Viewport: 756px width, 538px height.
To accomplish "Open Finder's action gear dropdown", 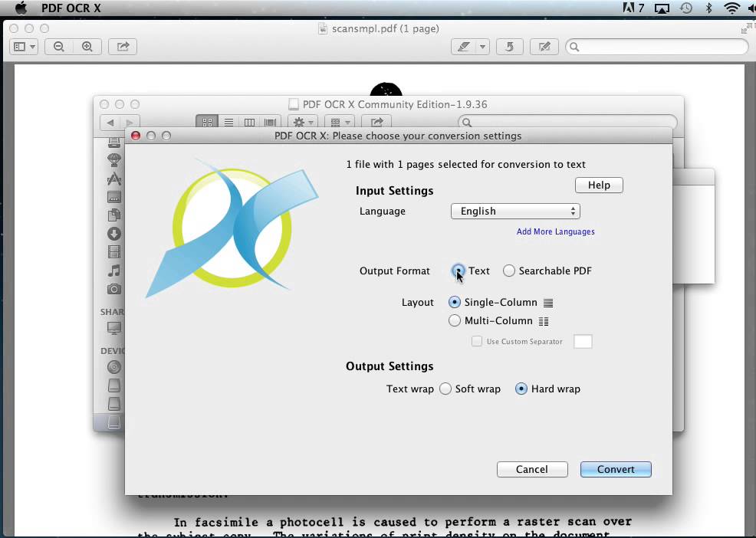I will coord(303,123).
